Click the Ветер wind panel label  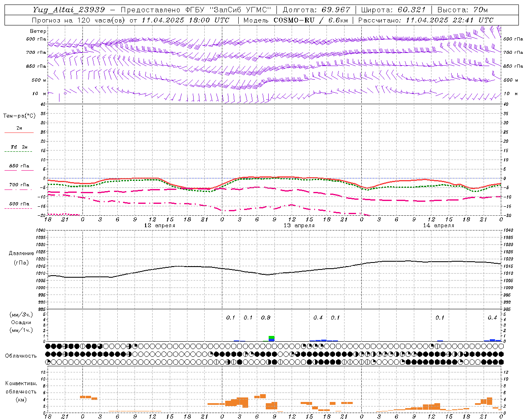point(38,31)
